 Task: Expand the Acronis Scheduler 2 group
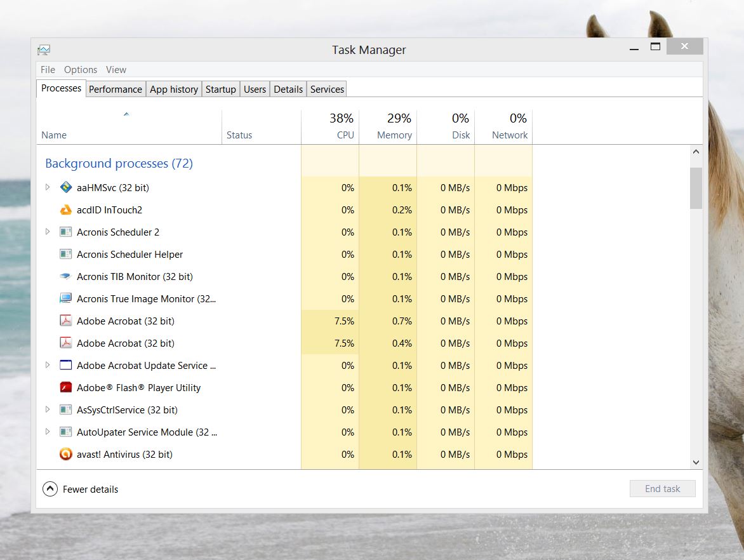click(48, 232)
